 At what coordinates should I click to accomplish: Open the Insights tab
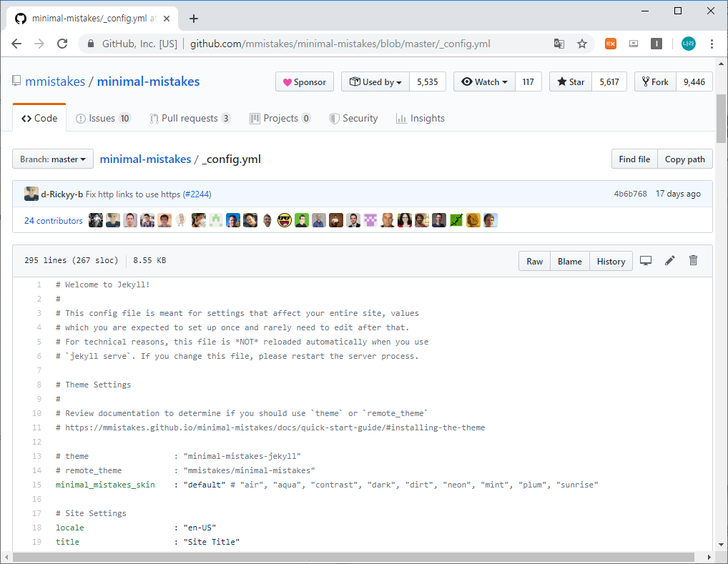pyautogui.click(x=420, y=119)
